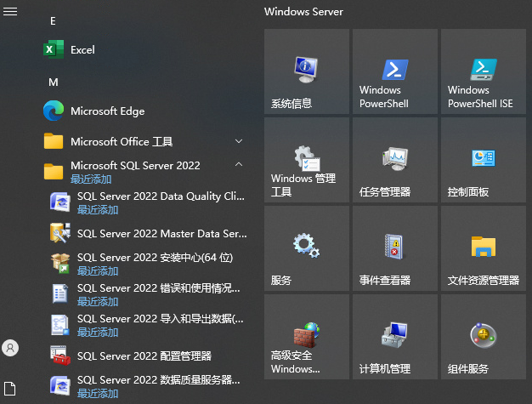Open the hamburger menu at top left
532x404 pixels.
10,12
